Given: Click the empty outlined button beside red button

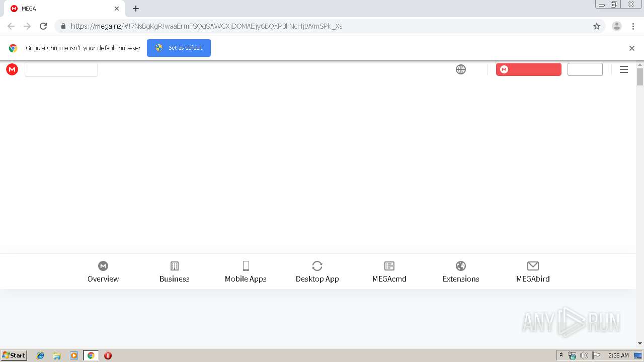Looking at the screenshot, I should (585, 69).
